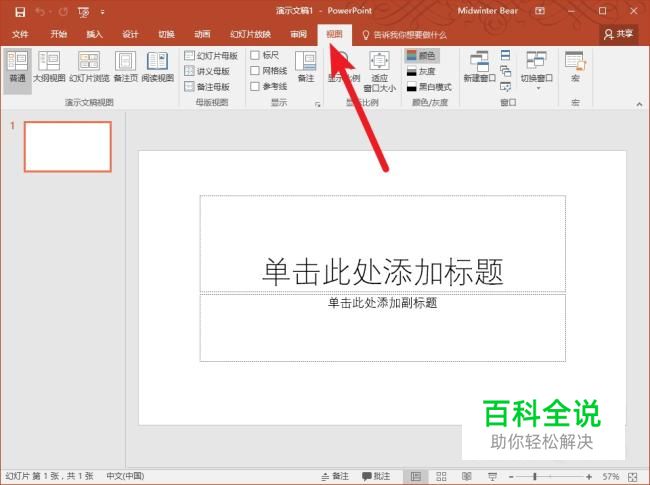Switch to Reading View (阅读视图) in ribbon
The image size is (650, 485).
click(x=158, y=66)
